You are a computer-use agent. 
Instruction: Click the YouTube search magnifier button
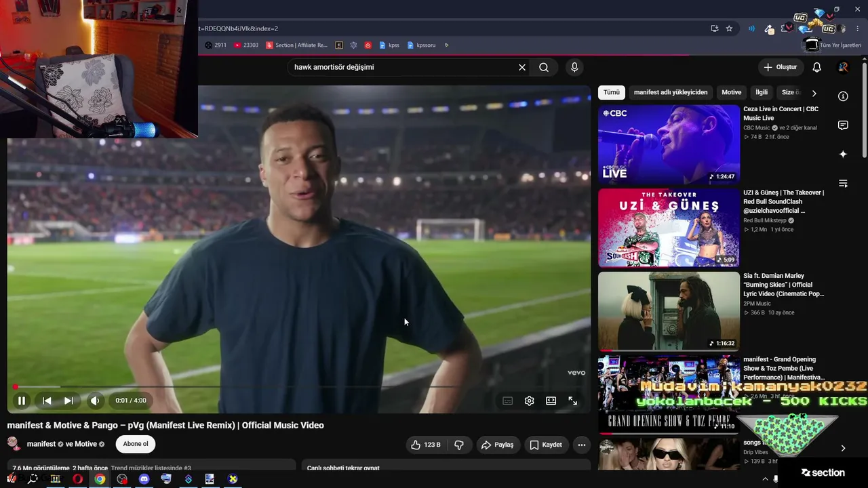point(544,67)
